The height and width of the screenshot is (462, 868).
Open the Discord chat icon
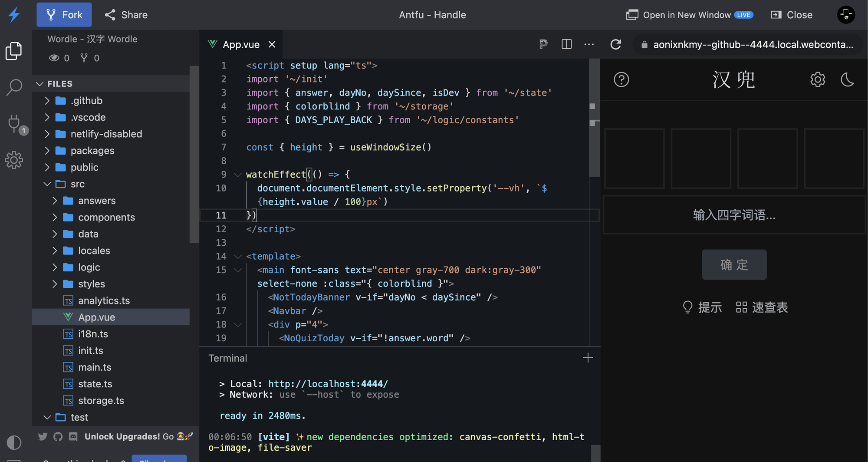coord(73,436)
